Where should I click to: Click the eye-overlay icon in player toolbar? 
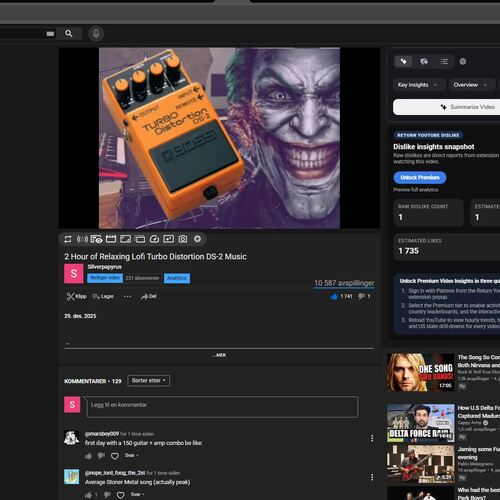pos(96,239)
